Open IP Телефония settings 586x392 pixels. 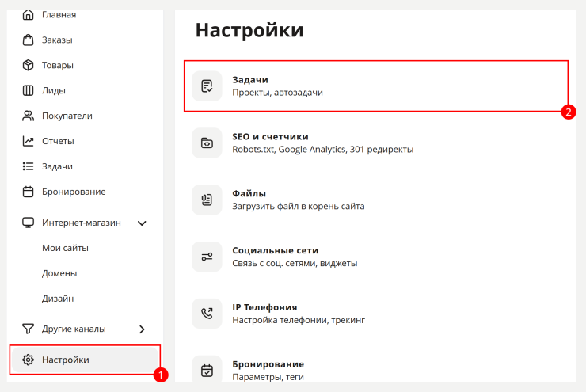pyautogui.click(x=264, y=307)
